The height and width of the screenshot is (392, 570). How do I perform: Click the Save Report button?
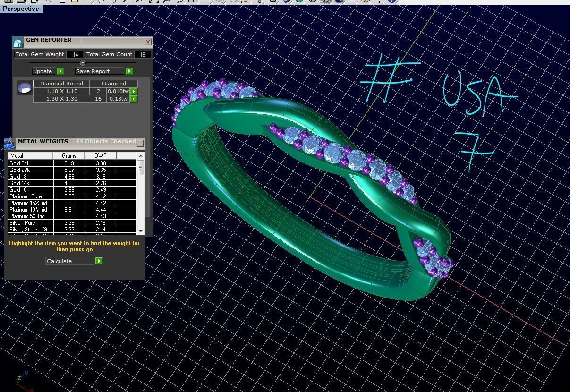click(x=100, y=71)
